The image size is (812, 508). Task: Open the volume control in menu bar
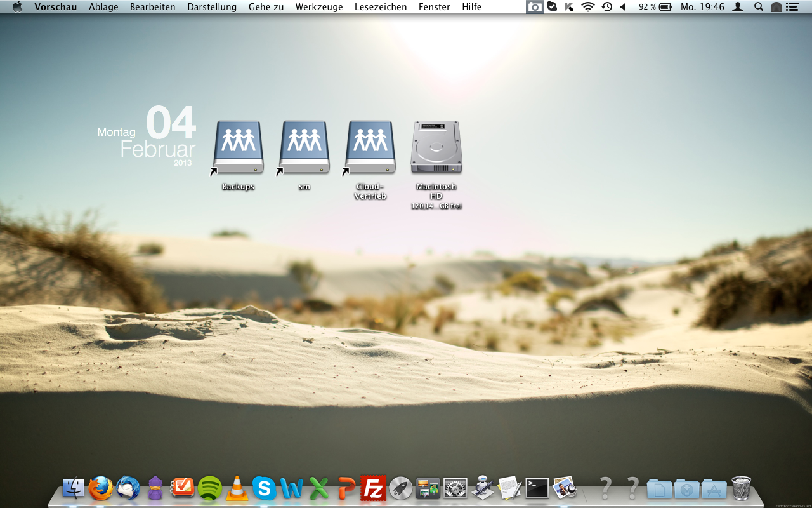coord(623,7)
